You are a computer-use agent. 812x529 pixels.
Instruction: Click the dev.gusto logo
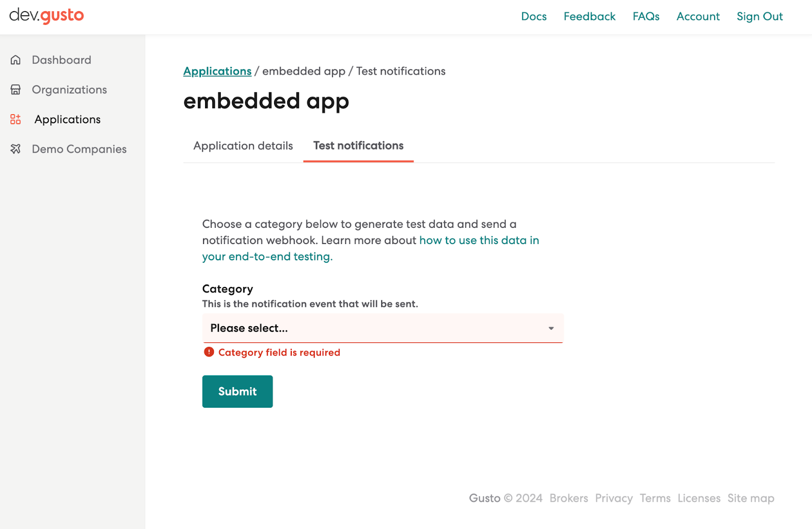(47, 16)
